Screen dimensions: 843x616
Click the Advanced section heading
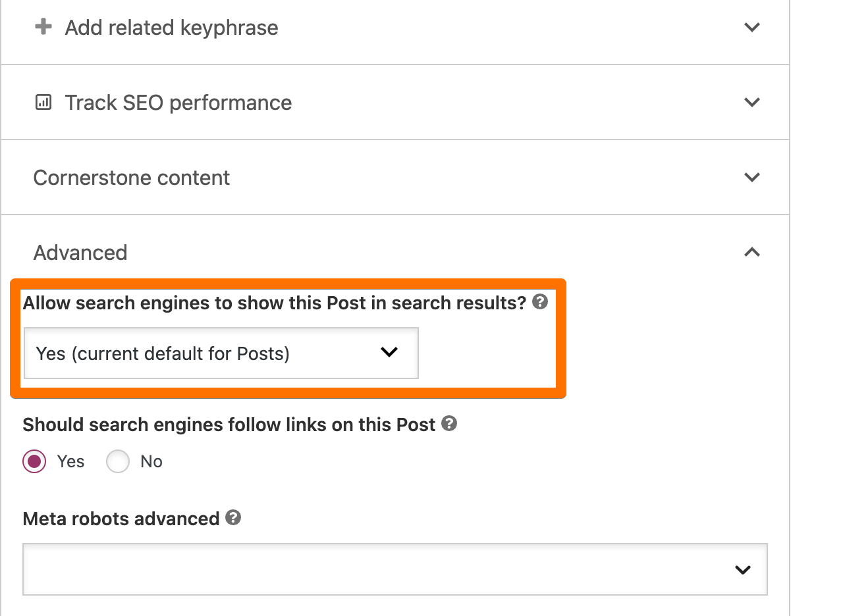(80, 252)
